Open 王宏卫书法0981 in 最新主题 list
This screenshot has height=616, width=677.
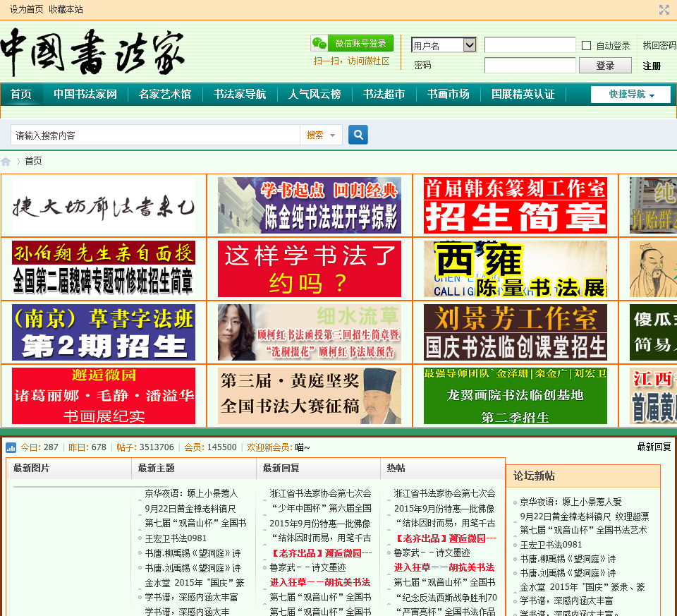tap(176, 538)
